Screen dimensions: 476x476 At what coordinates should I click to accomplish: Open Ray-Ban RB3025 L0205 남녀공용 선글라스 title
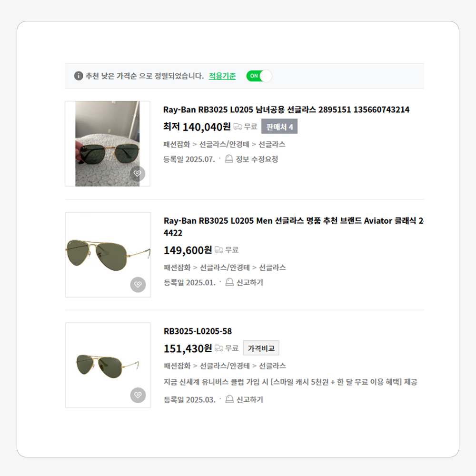pos(286,109)
